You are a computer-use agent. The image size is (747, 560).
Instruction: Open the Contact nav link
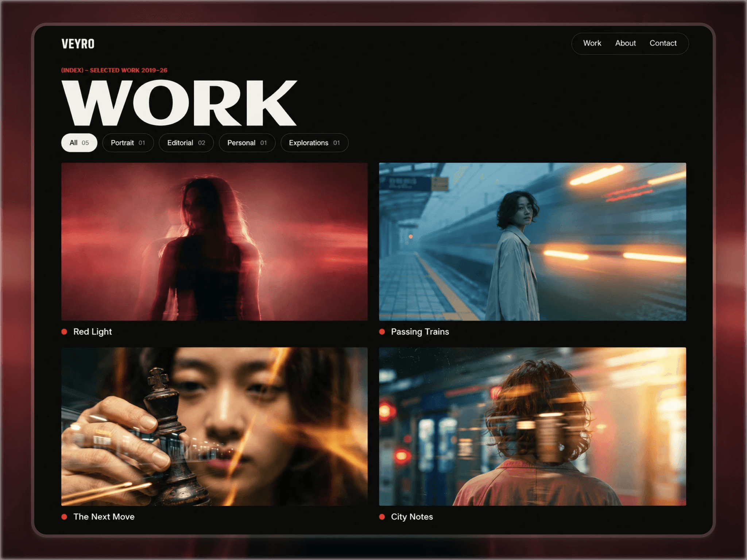(x=663, y=43)
